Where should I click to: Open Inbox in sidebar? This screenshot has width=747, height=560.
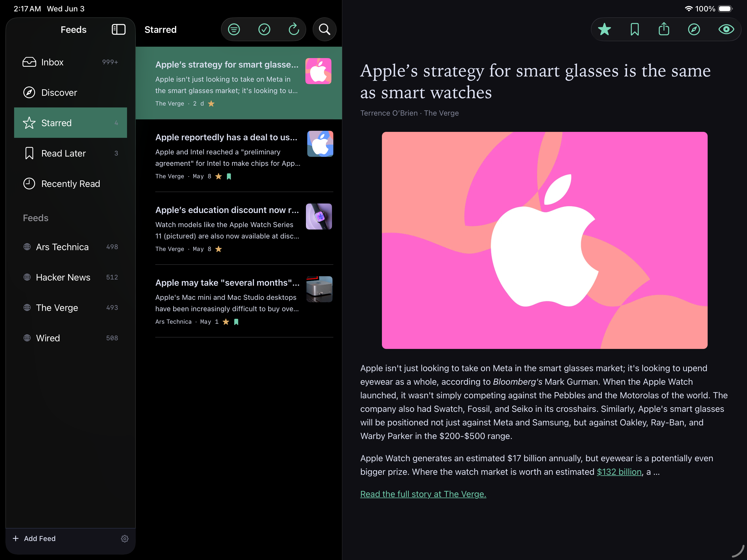pyautogui.click(x=70, y=62)
